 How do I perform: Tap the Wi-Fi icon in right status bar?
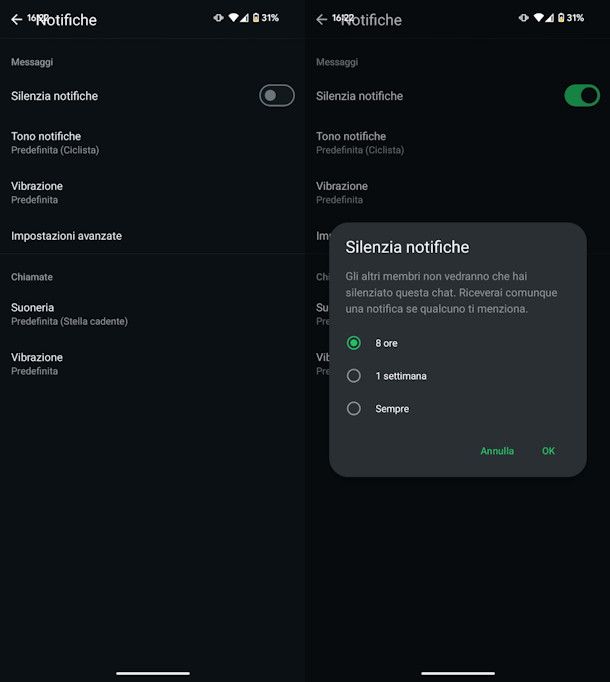(539, 18)
